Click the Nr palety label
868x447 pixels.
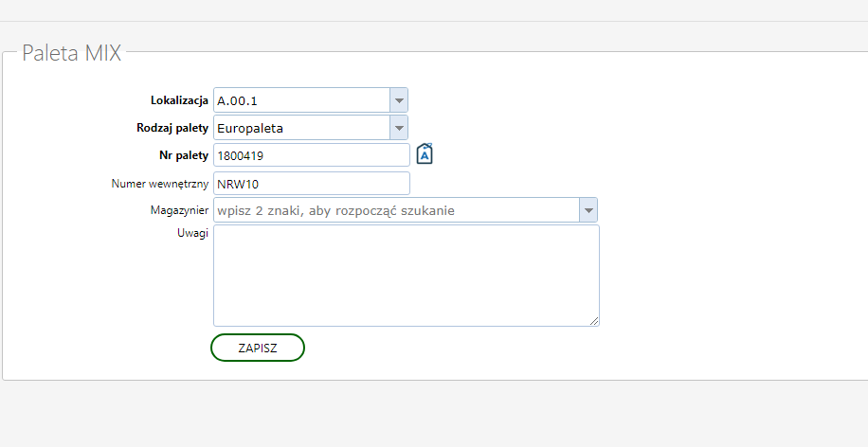click(x=184, y=155)
